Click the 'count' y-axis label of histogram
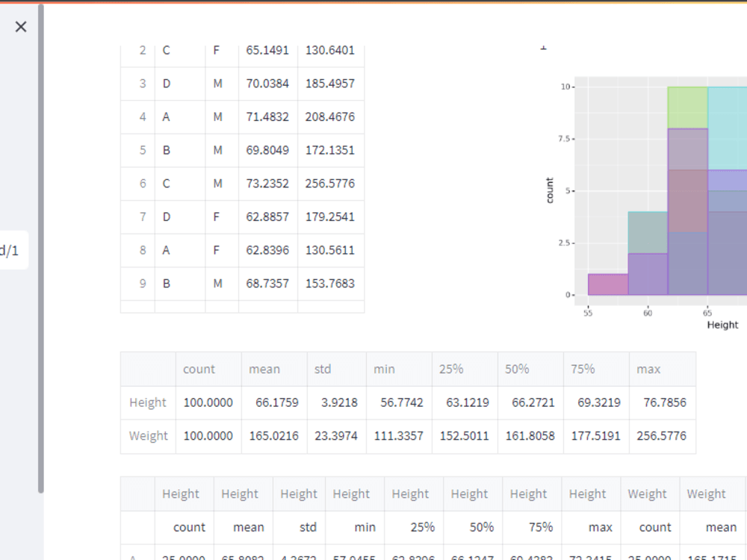The width and height of the screenshot is (747, 560). click(550, 190)
